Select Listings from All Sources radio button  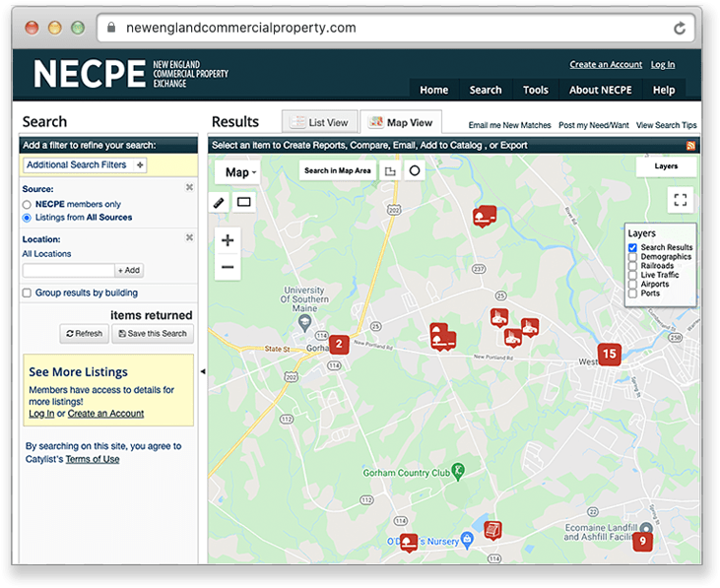pyautogui.click(x=27, y=218)
